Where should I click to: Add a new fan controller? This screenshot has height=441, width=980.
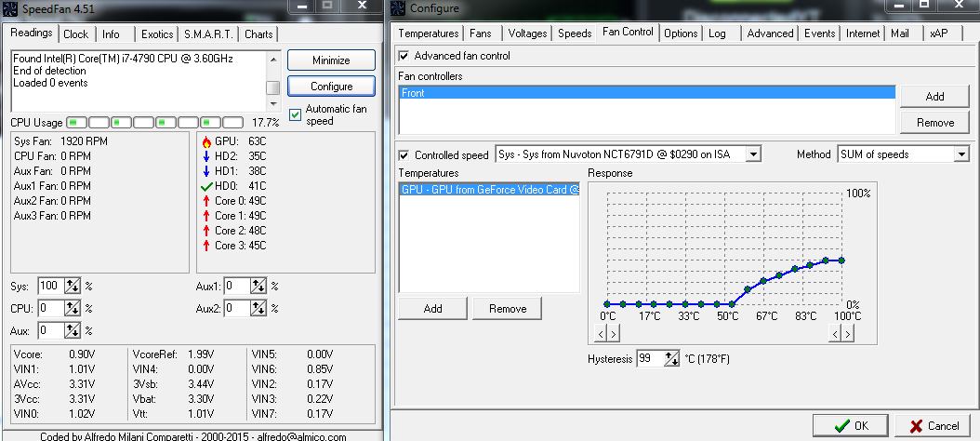[x=935, y=97]
